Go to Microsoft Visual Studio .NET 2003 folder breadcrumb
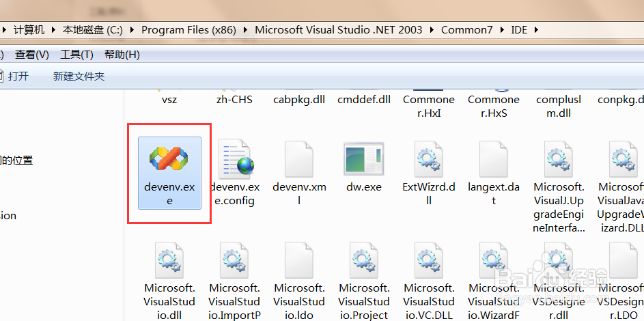The image size is (644, 321). tap(339, 30)
